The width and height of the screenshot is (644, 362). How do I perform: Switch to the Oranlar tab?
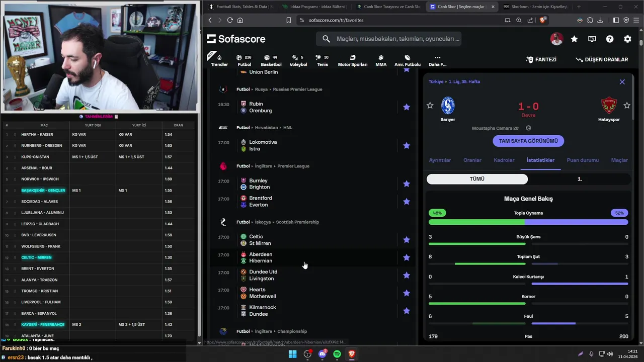click(472, 160)
